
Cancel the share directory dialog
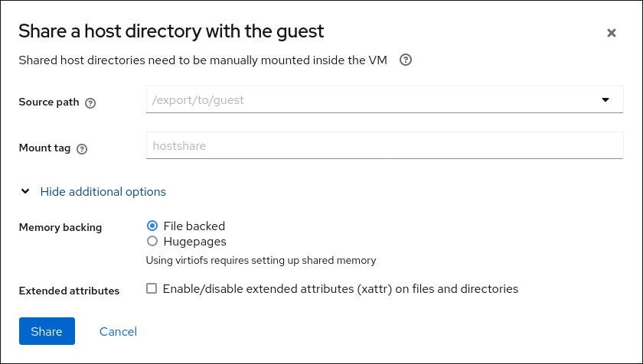[x=118, y=331]
